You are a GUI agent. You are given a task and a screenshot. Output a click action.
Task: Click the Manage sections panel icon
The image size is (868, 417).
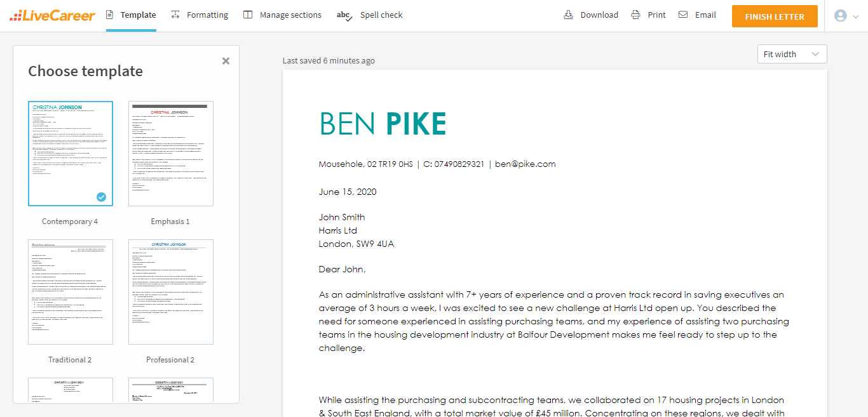click(x=248, y=15)
